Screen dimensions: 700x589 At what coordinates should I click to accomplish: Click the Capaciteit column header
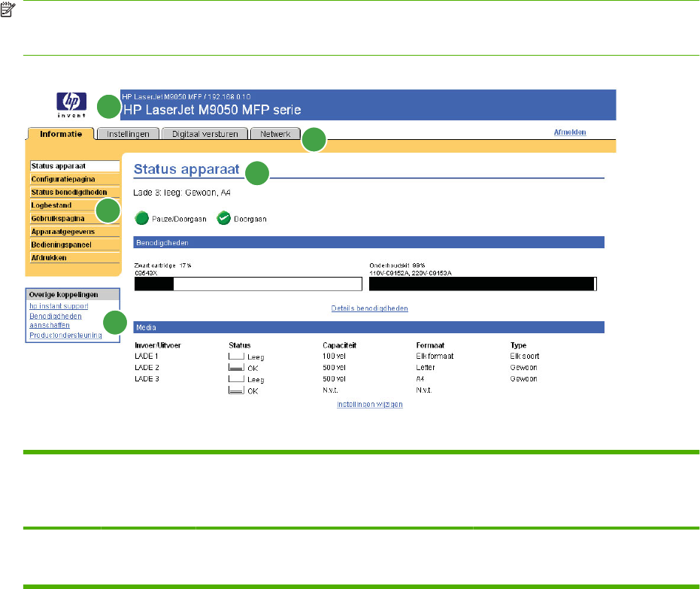tap(339, 345)
